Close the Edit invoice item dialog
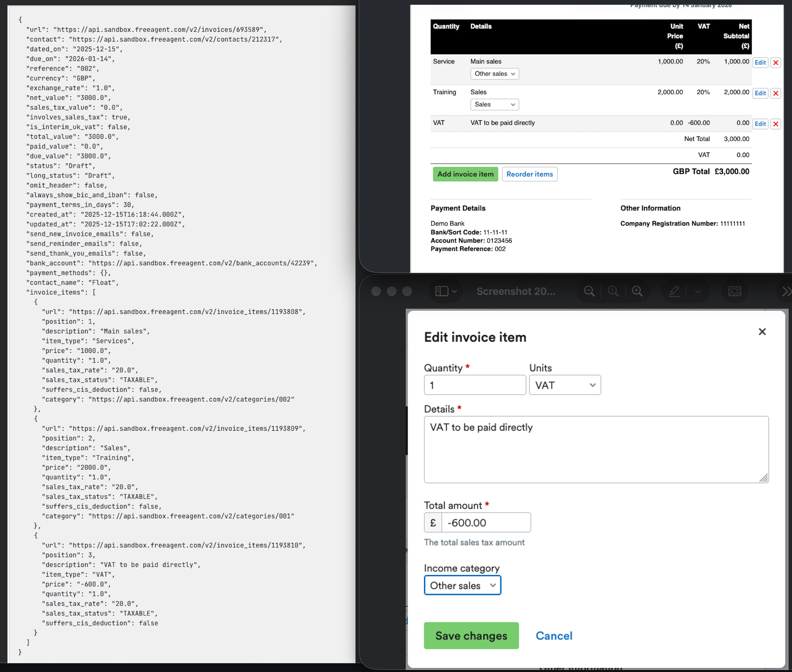Viewport: 792px width, 672px height. pyautogui.click(x=762, y=332)
